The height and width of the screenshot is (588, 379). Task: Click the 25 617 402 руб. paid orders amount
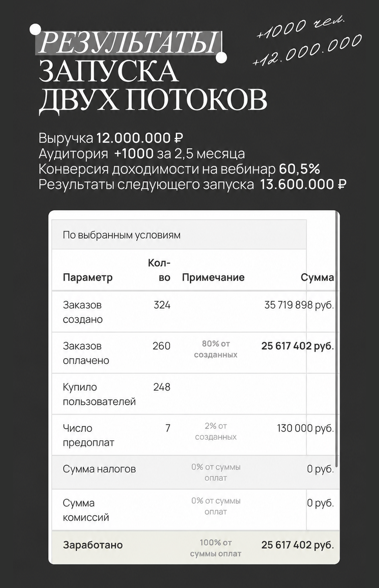click(298, 346)
